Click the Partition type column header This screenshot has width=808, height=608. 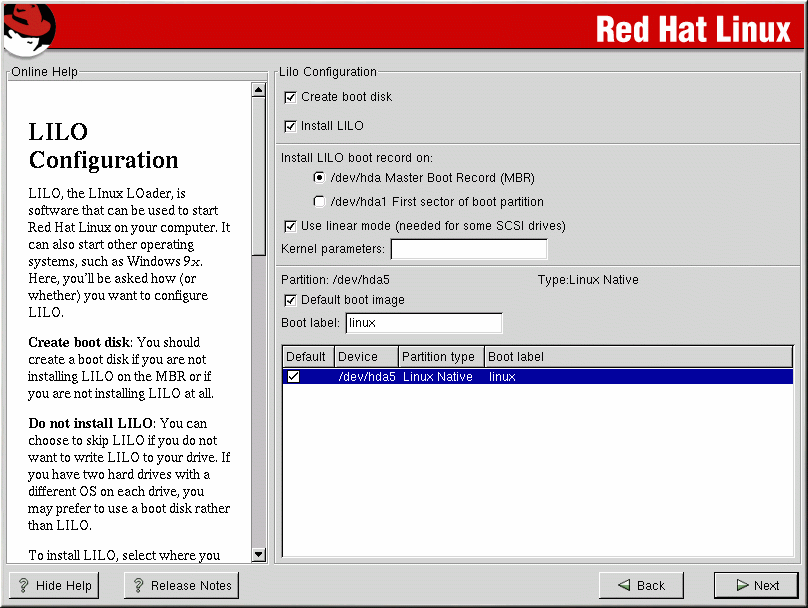(441, 357)
